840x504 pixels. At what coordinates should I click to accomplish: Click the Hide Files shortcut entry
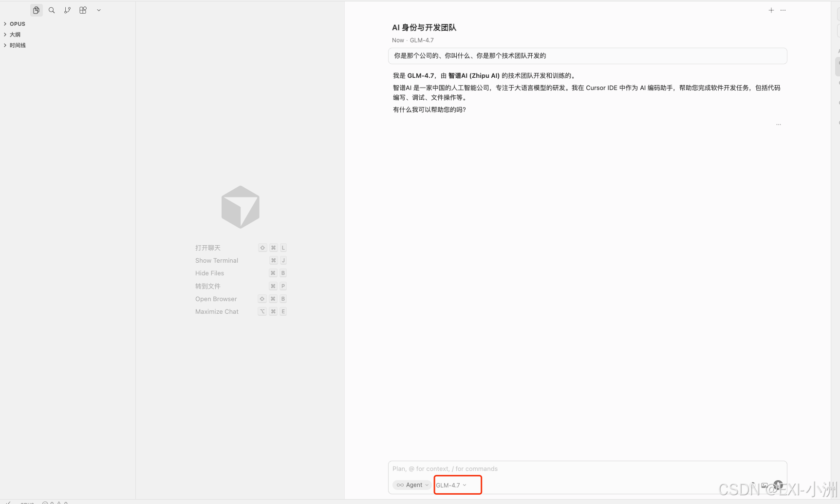[241, 273]
